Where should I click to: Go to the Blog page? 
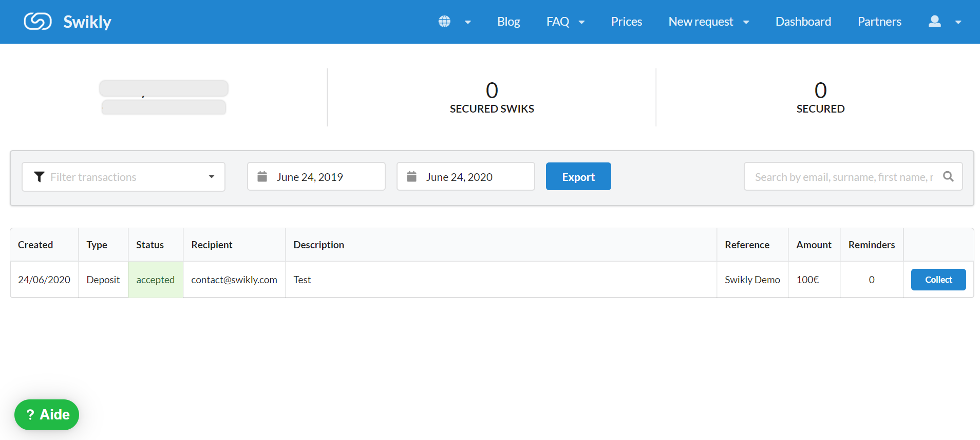(x=508, y=22)
